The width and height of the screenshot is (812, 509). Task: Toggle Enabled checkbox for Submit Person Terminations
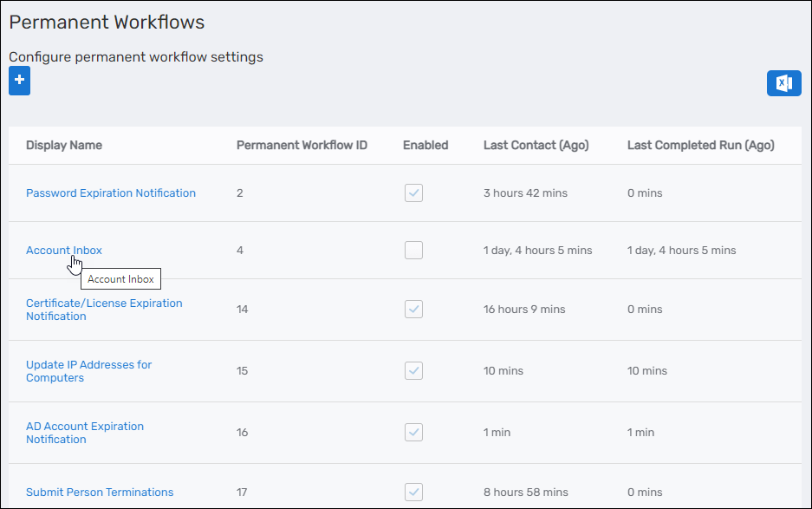[x=413, y=492]
